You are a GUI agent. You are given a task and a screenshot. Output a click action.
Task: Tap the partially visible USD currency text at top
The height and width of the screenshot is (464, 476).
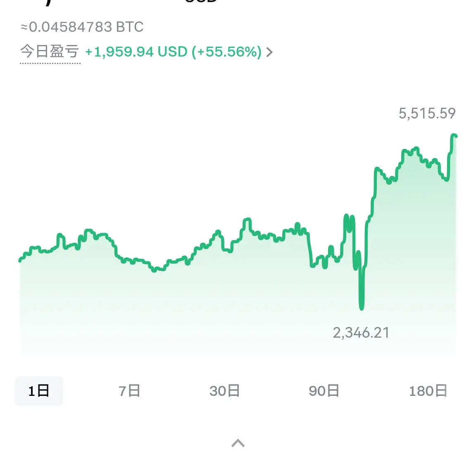point(201,1)
